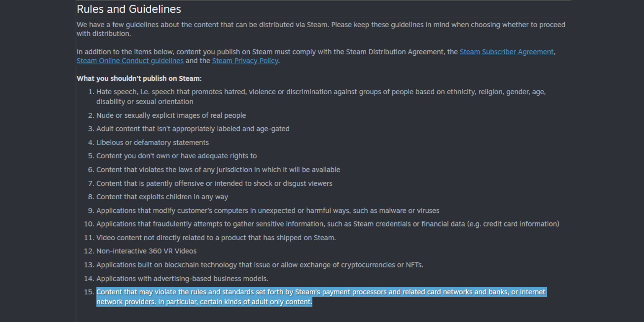Click the highlighted payment processors rule
644x322 pixels.
tap(321, 297)
